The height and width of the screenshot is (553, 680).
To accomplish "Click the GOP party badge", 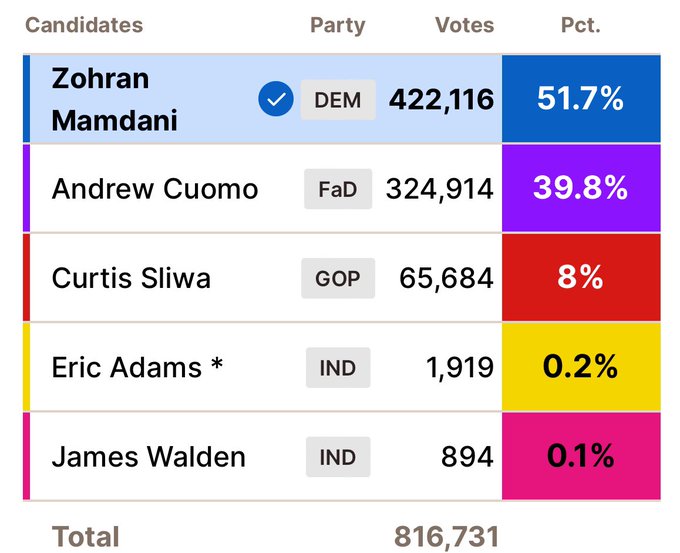I will (x=338, y=278).
